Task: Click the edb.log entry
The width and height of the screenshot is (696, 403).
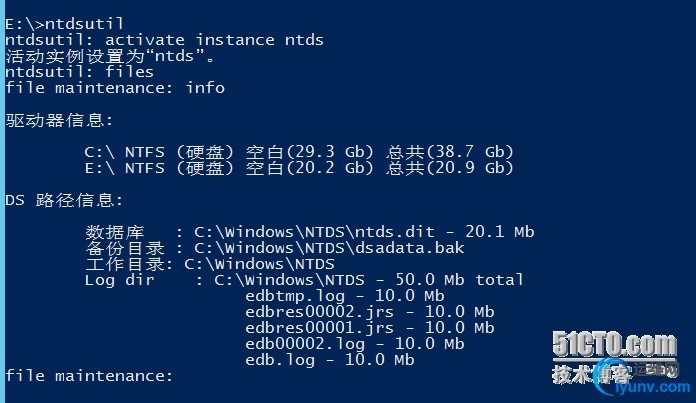Action: pyautogui.click(x=329, y=360)
